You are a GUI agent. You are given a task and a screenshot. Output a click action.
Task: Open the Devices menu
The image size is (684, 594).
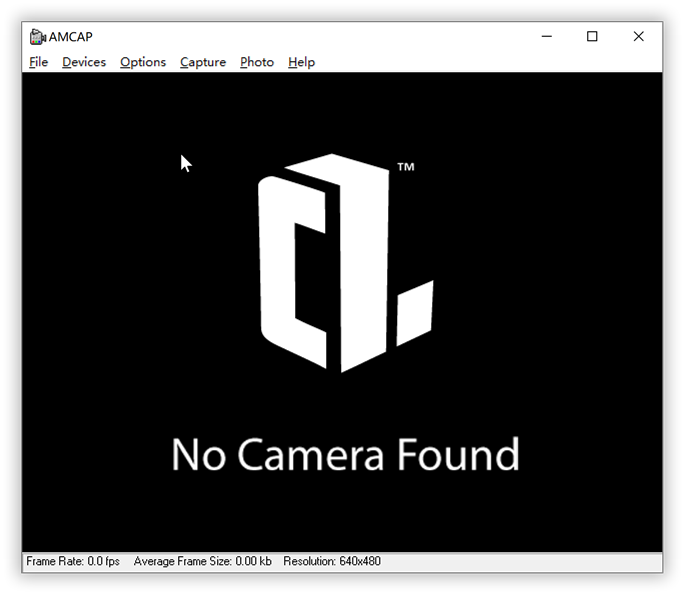pos(84,62)
